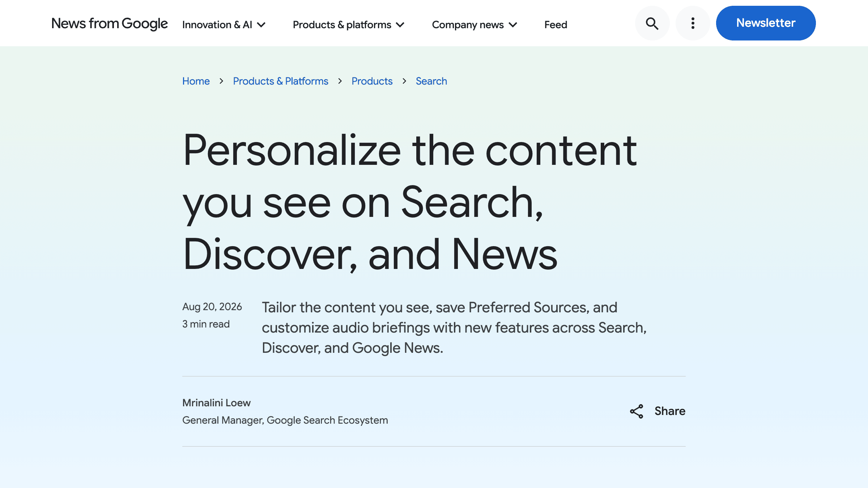Image resolution: width=868 pixels, height=488 pixels.
Task: Click the '3 min read' text
Action: point(206,324)
